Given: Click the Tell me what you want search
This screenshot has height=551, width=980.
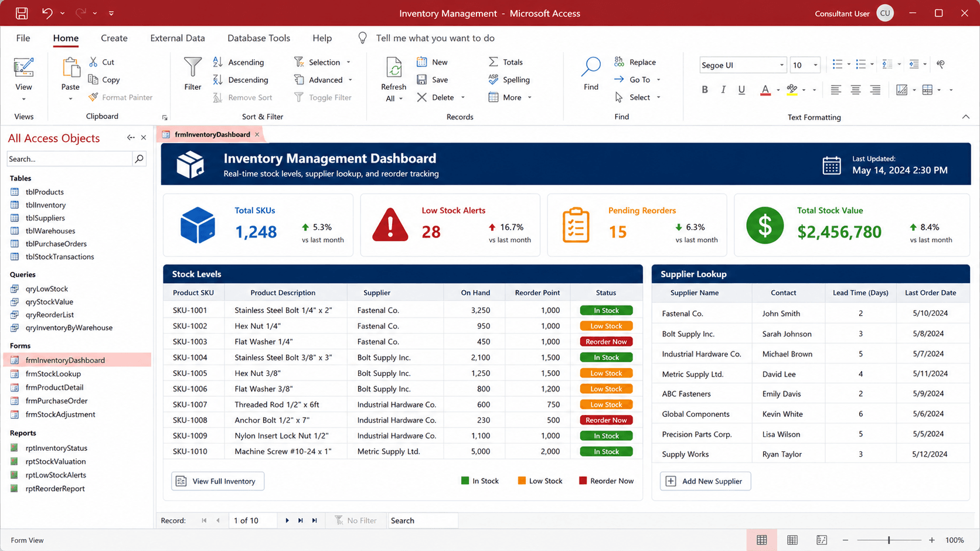Looking at the screenshot, I should pos(435,38).
